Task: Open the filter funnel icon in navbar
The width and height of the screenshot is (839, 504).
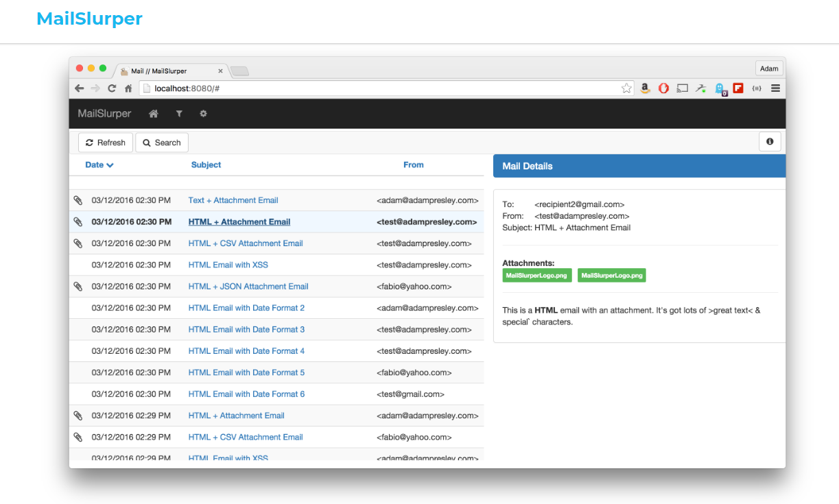Action: [179, 114]
